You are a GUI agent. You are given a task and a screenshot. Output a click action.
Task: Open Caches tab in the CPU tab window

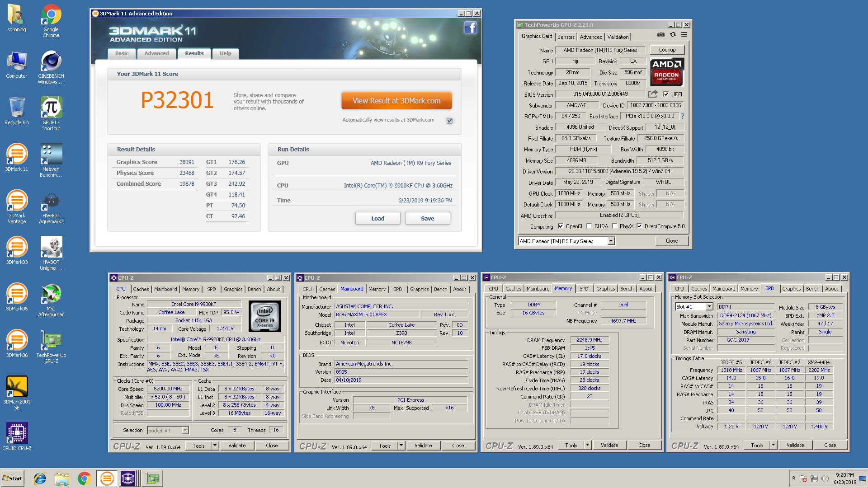[x=141, y=289]
